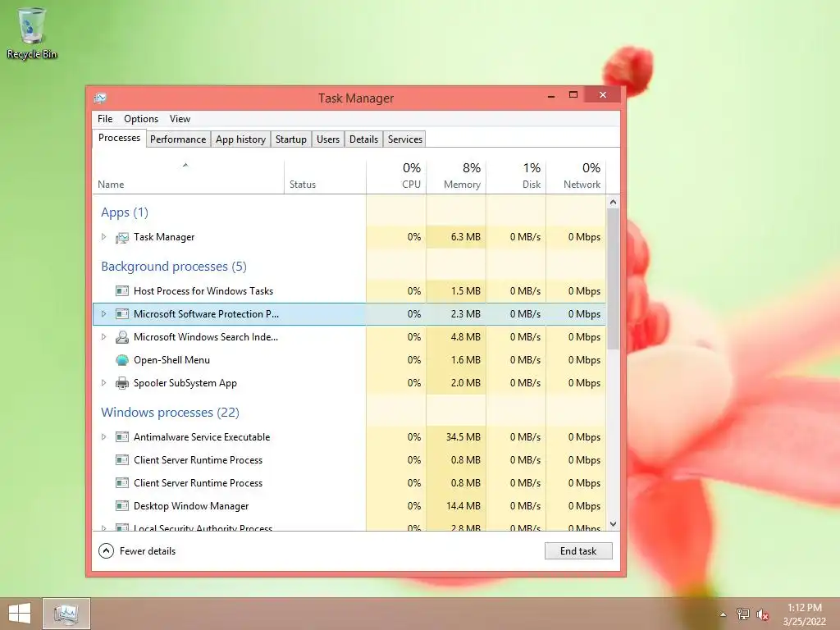Viewport: 840px width, 630px height.
Task: Click the 6.3 MB memory value
Action: tap(466, 237)
